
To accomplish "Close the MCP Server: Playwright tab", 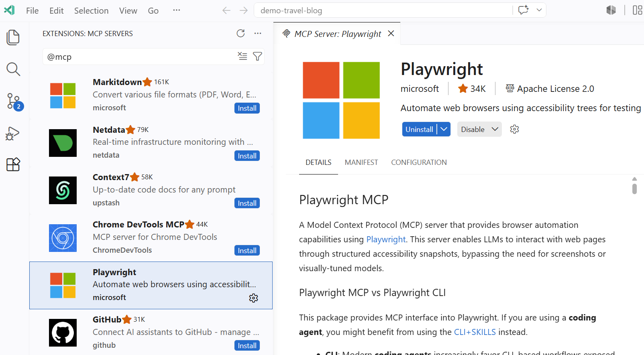I will click(x=391, y=34).
